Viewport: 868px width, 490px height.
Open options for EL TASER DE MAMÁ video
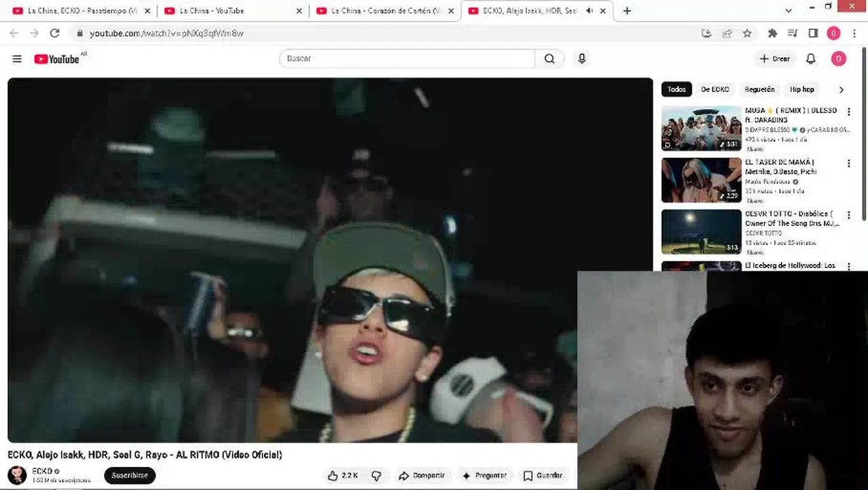tap(848, 163)
